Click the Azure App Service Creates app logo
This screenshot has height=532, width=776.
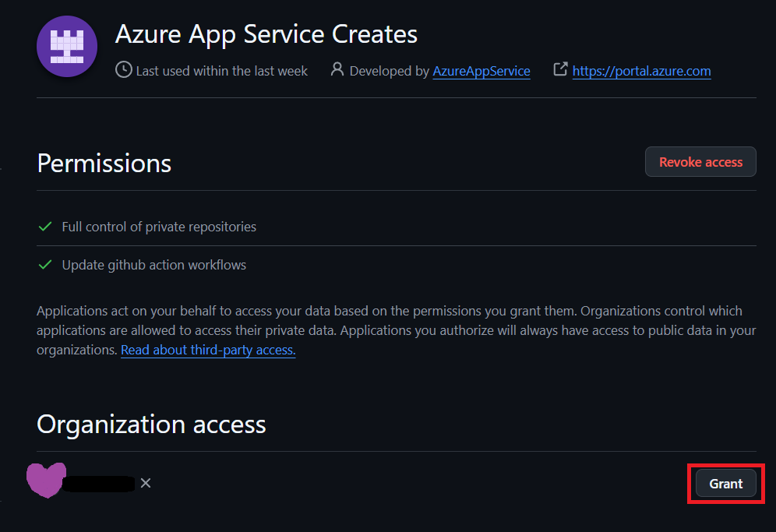pos(67,47)
